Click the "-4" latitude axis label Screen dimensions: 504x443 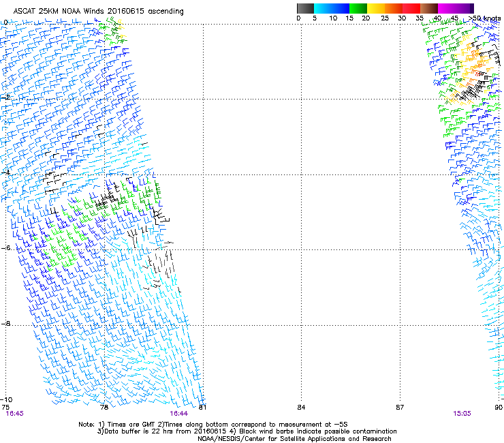[5, 172]
